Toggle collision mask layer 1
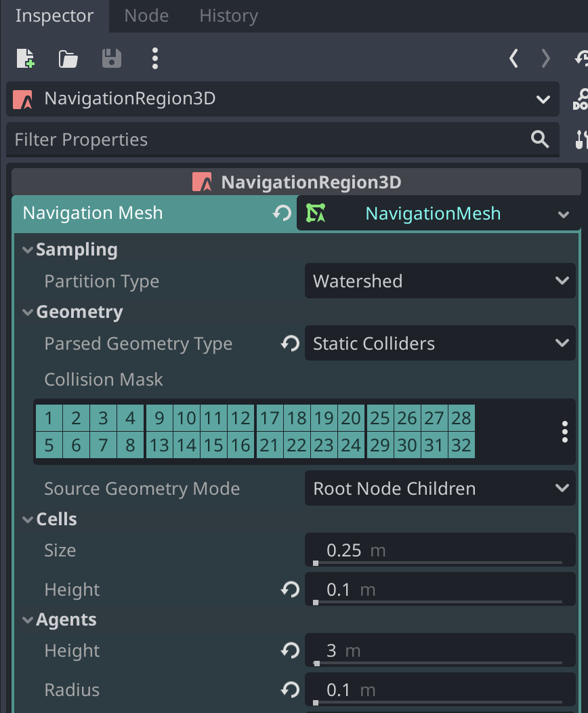The height and width of the screenshot is (713, 588). pos(49,418)
